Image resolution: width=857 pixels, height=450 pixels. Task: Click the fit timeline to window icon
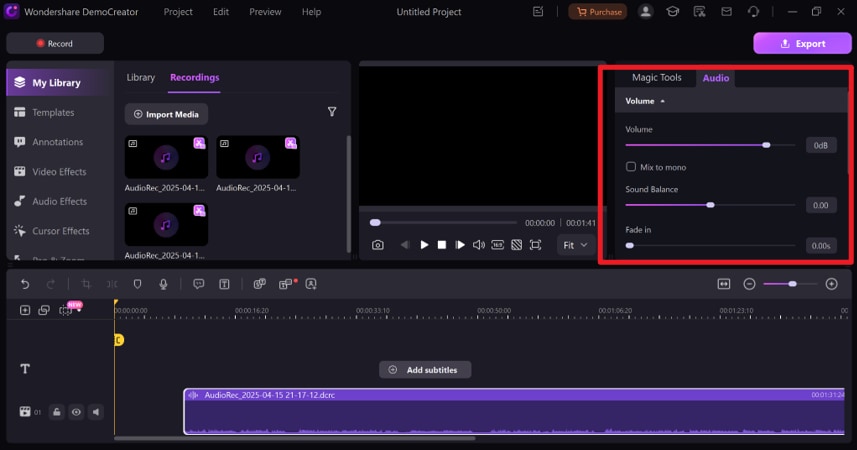724,284
